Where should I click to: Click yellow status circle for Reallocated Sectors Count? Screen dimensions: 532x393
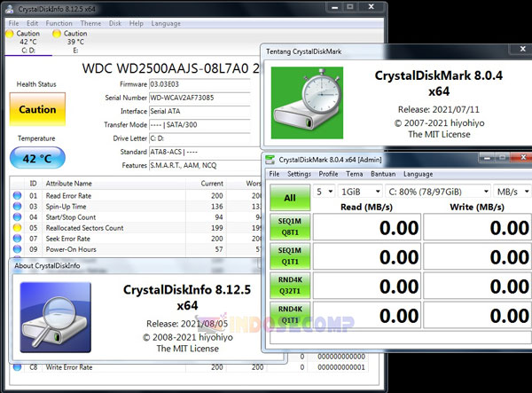17,228
